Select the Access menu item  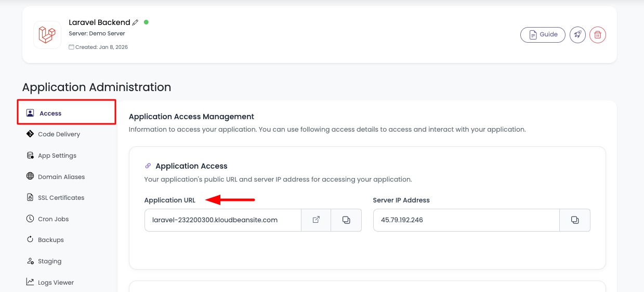point(67,113)
